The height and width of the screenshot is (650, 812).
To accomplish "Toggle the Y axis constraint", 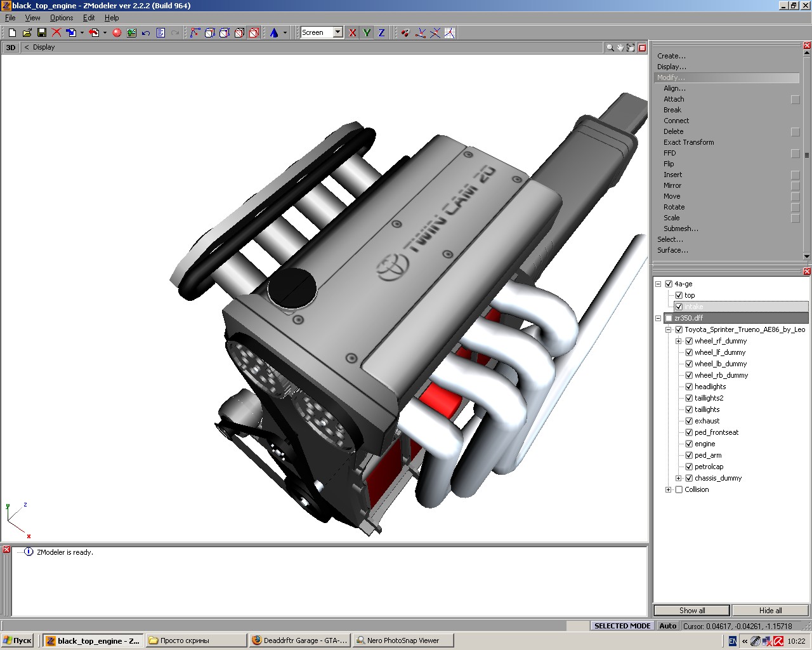I will click(367, 32).
